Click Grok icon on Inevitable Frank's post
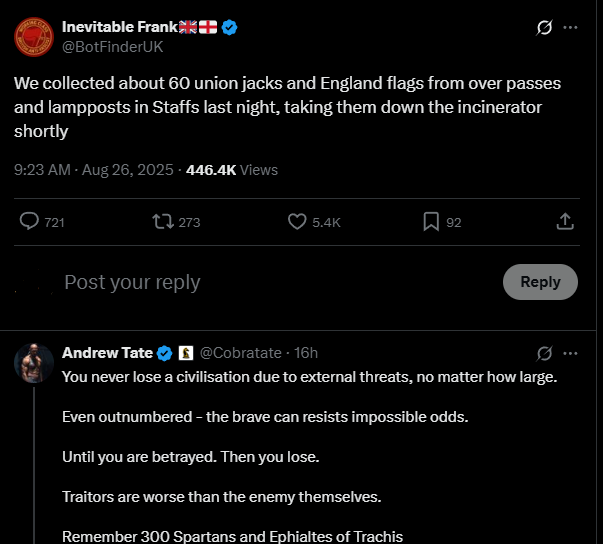 [545, 28]
